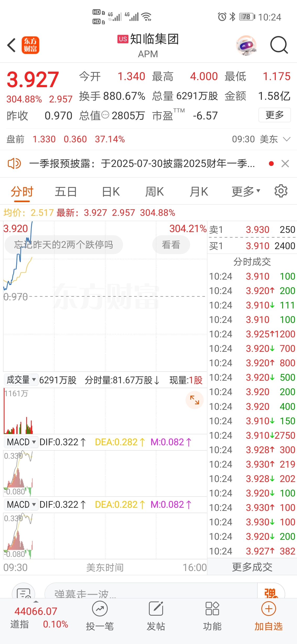Screen dimensions: 297x644
Task: Tap the 均价 2.517 label
Action: point(28,212)
